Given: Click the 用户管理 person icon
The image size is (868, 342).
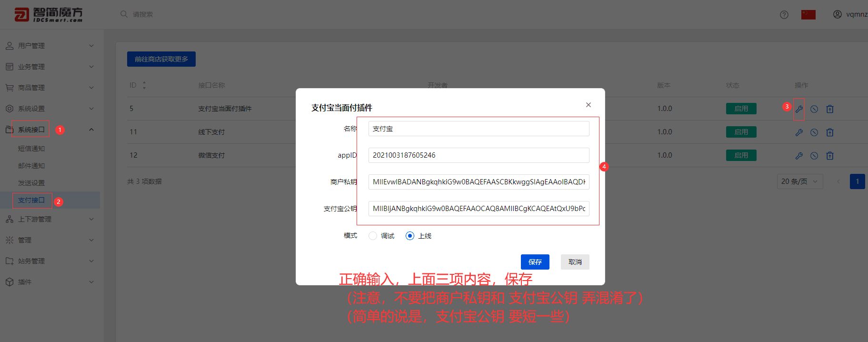Looking at the screenshot, I should (x=10, y=46).
